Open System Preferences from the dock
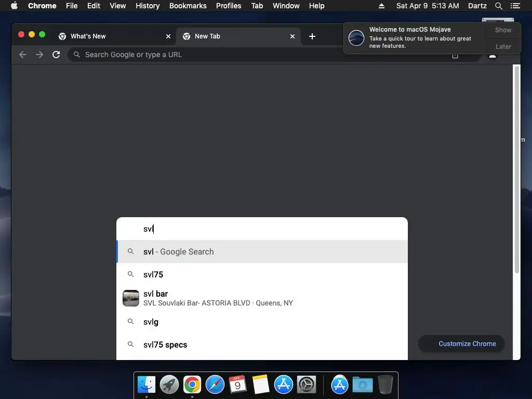The width and height of the screenshot is (532, 399). point(307,385)
